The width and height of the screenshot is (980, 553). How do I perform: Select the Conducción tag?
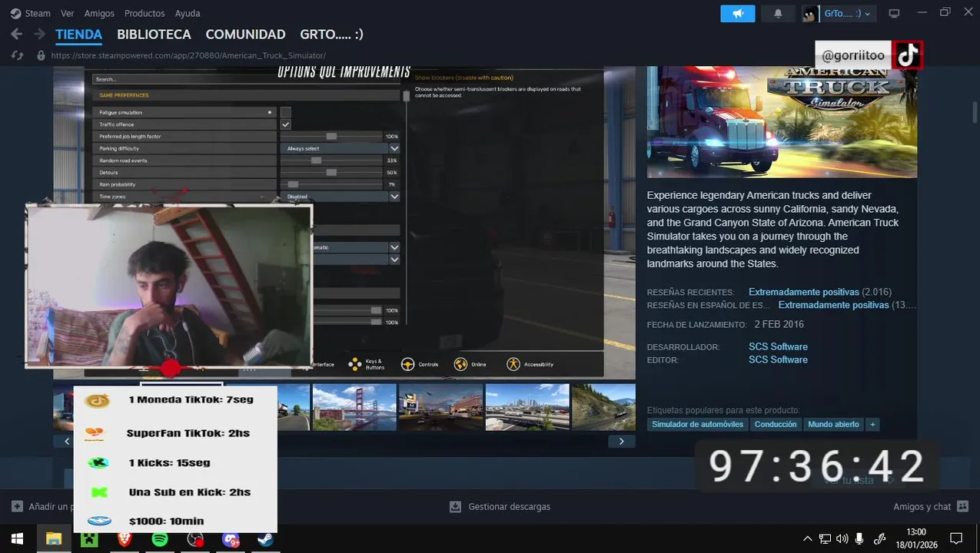pyautogui.click(x=776, y=424)
